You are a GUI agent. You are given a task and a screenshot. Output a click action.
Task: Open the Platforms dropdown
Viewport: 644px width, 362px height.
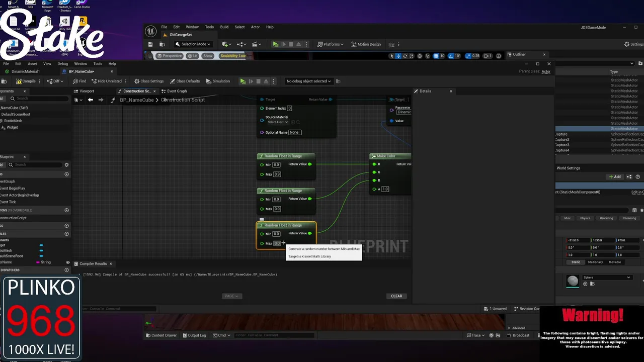click(x=331, y=44)
